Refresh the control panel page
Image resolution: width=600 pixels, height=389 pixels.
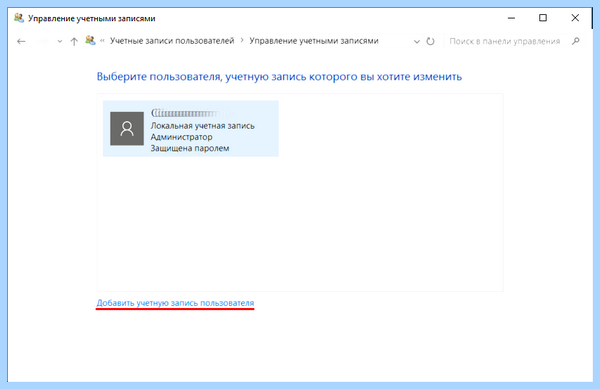430,41
